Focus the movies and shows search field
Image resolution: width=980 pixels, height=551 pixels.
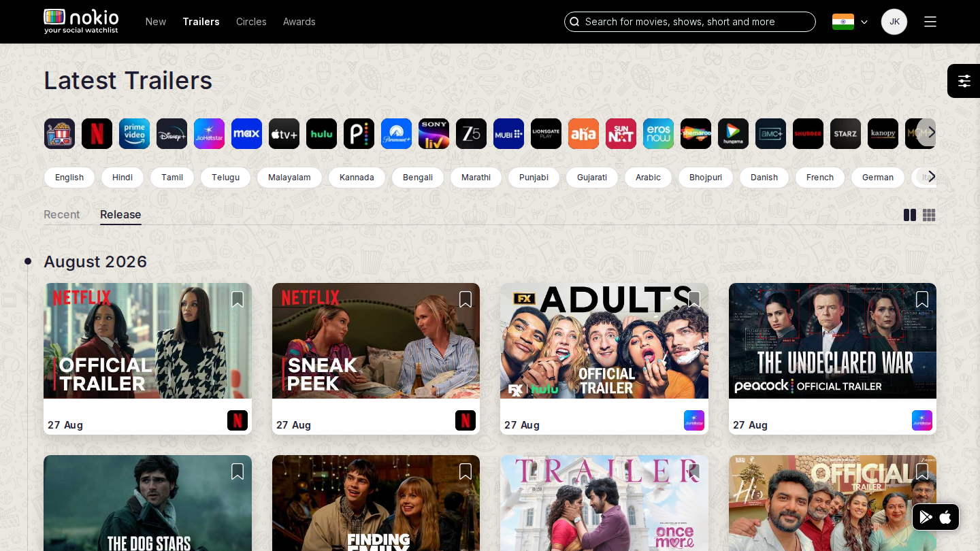click(690, 22)
